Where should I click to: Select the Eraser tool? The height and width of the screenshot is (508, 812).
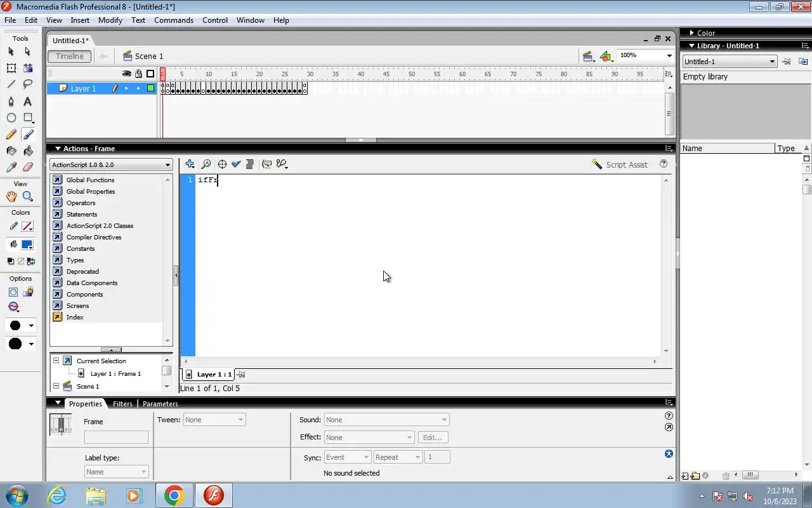pyautogui.click(x=28, y=168)
